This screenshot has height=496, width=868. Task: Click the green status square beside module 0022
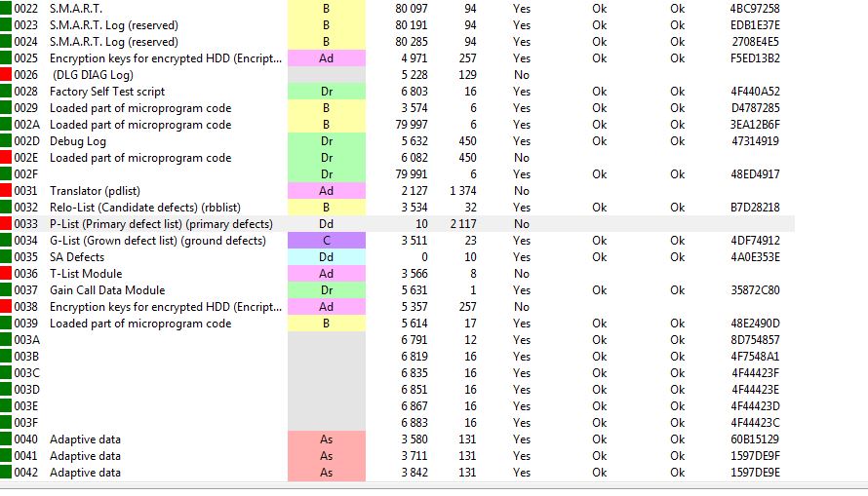click(x=6, y=9)
